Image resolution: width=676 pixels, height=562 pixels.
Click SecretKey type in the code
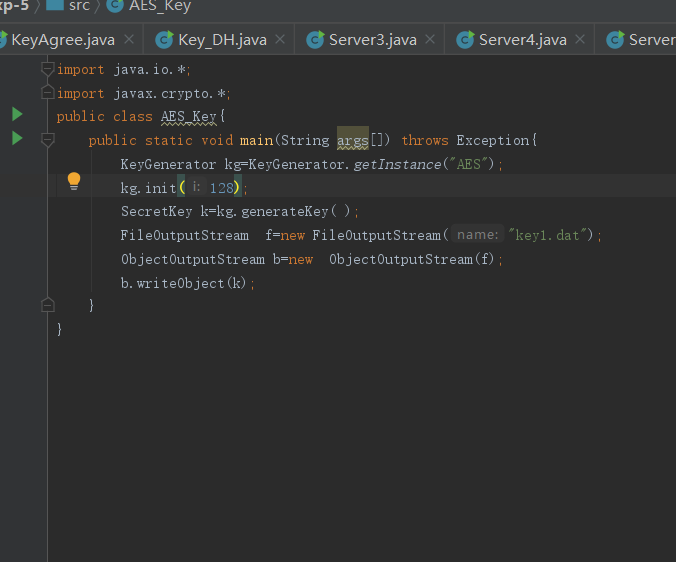(156, 211)
